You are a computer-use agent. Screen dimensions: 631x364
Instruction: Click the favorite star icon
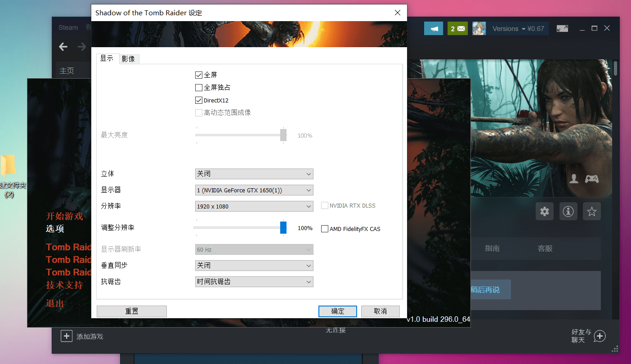[x=591, y=211]
